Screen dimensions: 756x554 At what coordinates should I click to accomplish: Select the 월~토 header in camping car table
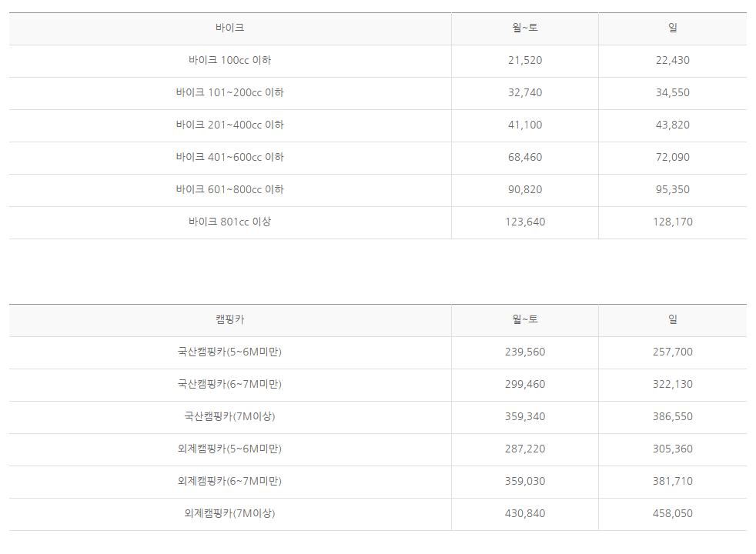point(525,319)
